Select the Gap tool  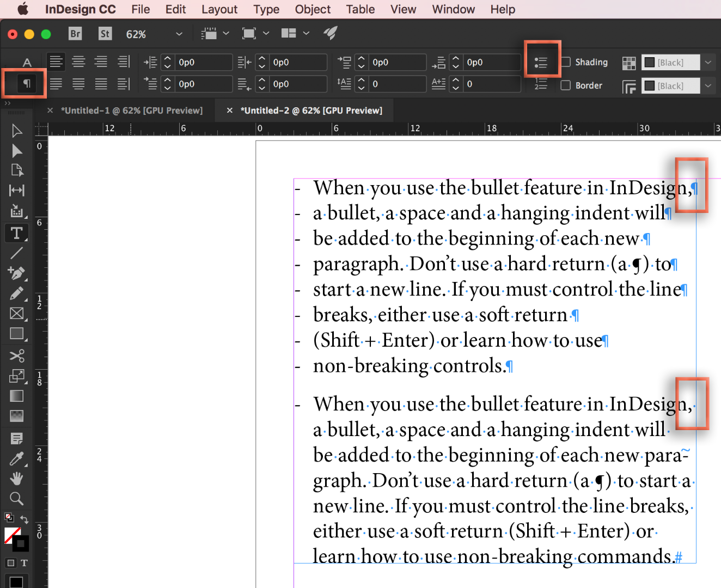tap(17, 190)
